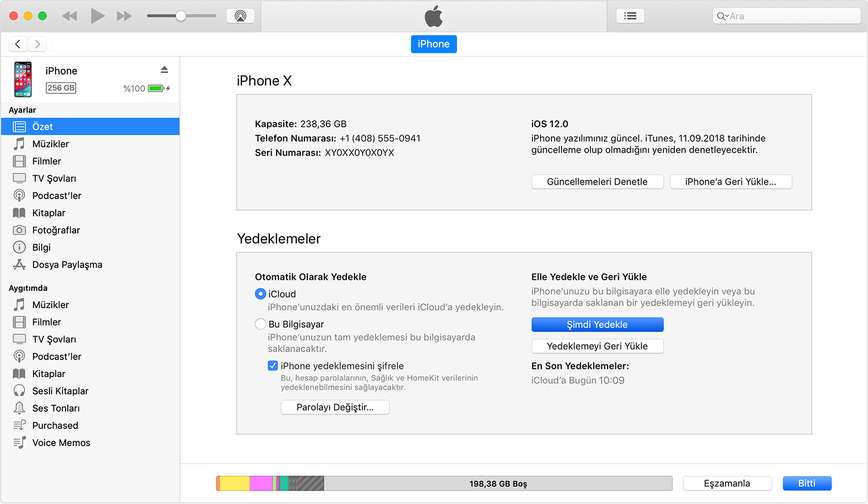This screenshot has height=504, width=868.
Task: Click Şimdi Yedekle button
Action: coord(597,324)
